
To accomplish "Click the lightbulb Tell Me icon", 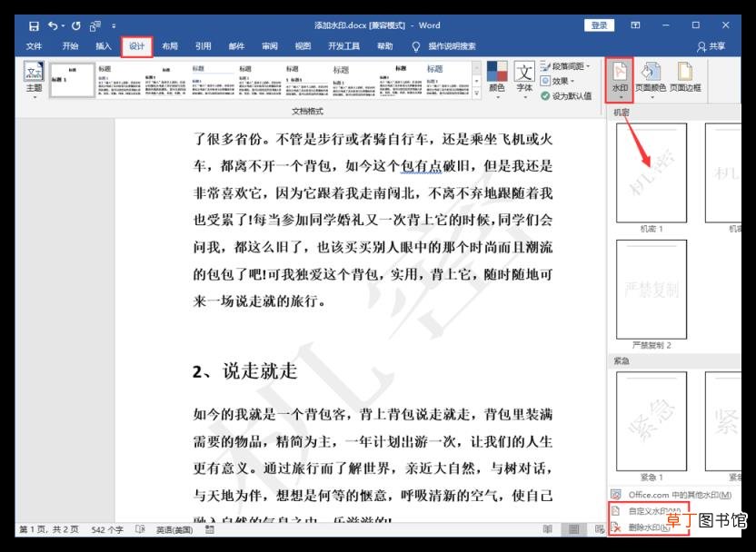I will [415, 46].
